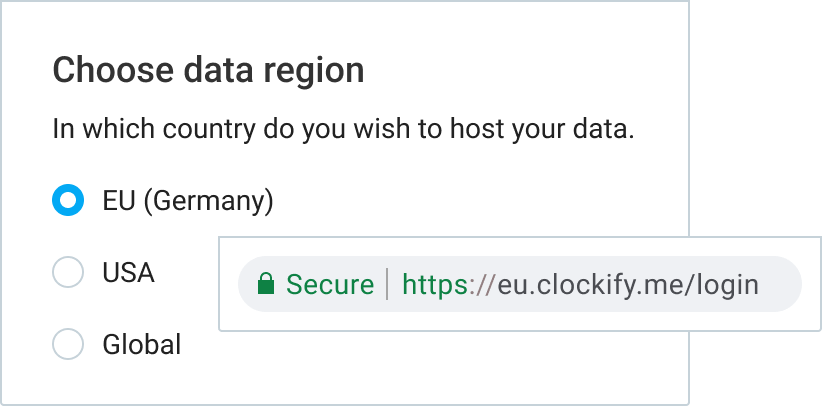Image resolution: width=822 pixels, height=406 pixels.
Task: Click the word country in description
Action: point(209,131)
